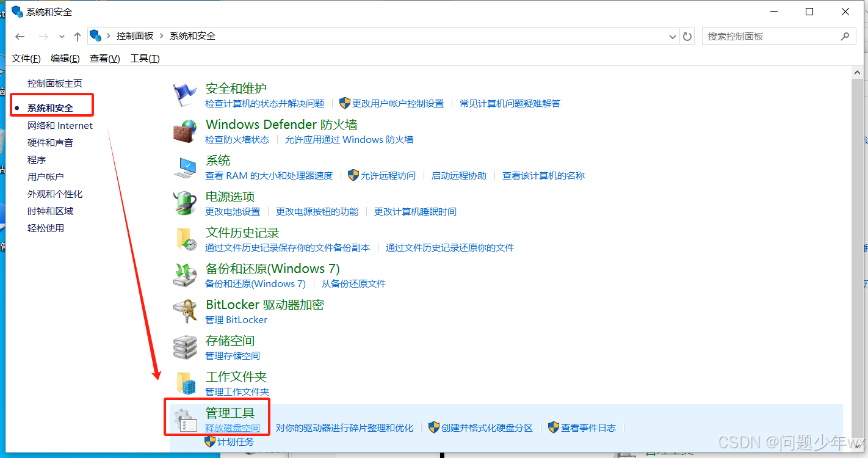Expand chevron after 控制面板 in breadcrumb
This screenshot has height=458, width=868.
[162, 36]
